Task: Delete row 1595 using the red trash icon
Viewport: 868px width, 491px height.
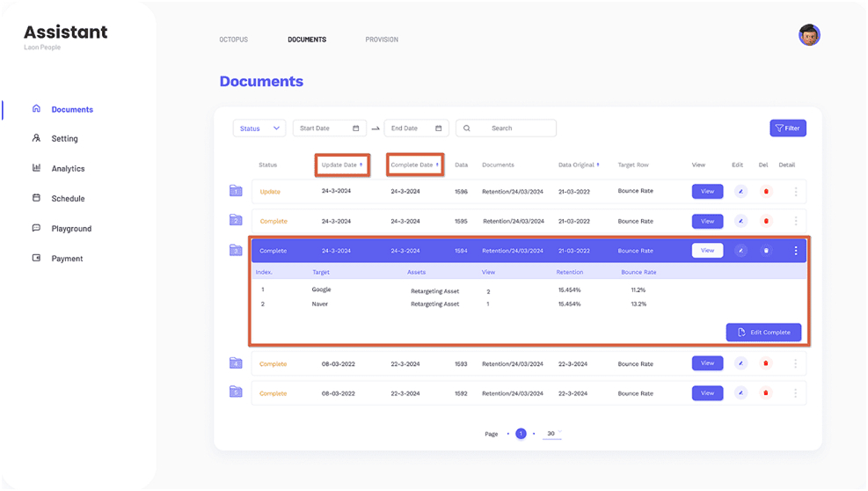Action: click(x=766, y=221)
